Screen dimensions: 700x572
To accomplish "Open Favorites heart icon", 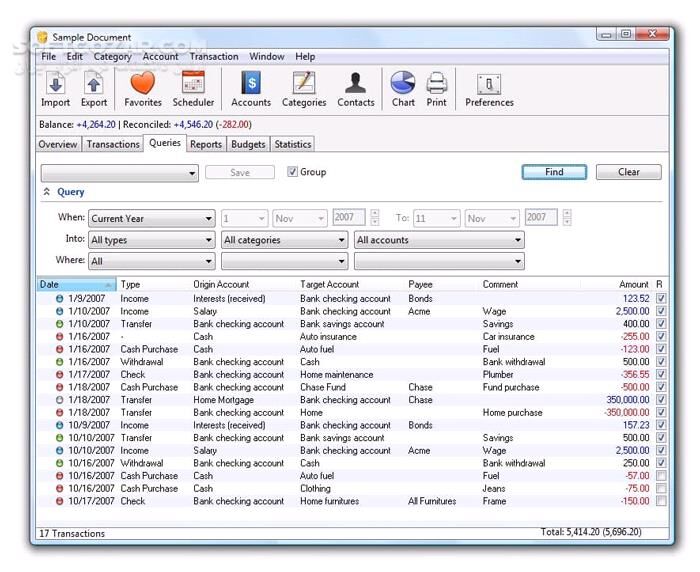I will (x=143, y=84).
